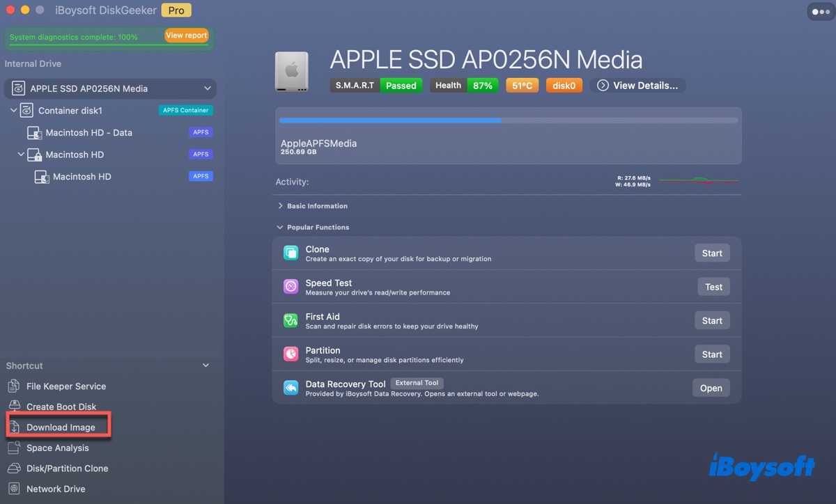The width and height of the screenshot is (836, 504).
Task: Start the Partition function
Action: [712, 354]
